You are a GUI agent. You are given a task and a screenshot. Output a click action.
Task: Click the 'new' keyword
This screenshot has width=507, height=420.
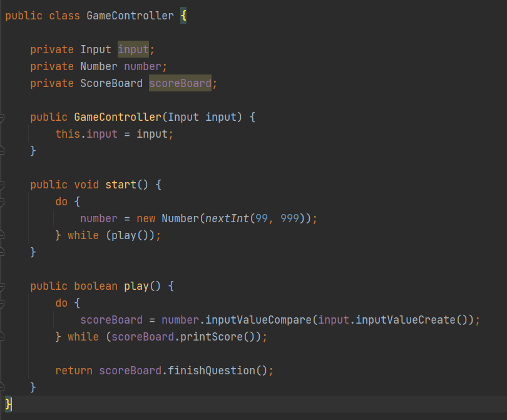tap(146, 218)
